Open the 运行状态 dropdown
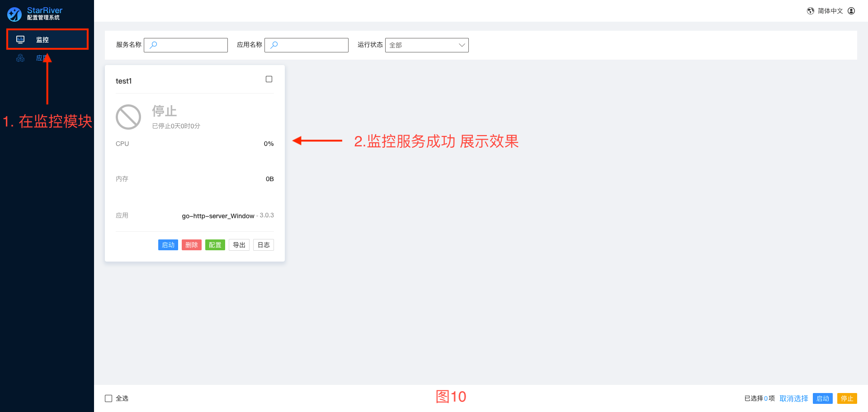868x412 pixels. pos(427,45)
